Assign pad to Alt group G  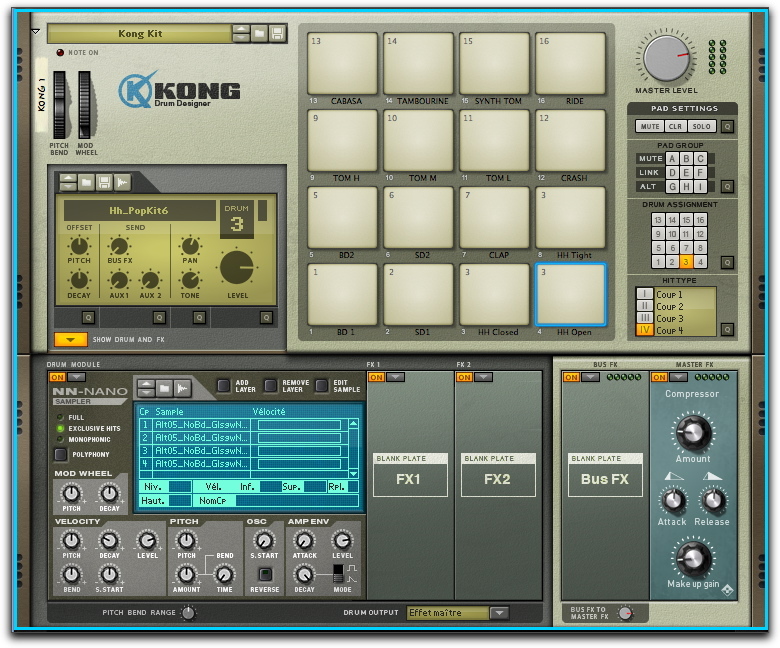coord(672,186)
